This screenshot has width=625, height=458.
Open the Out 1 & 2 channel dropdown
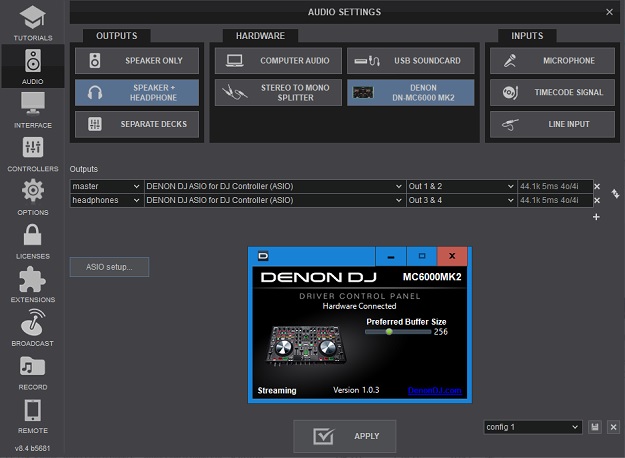461,186
